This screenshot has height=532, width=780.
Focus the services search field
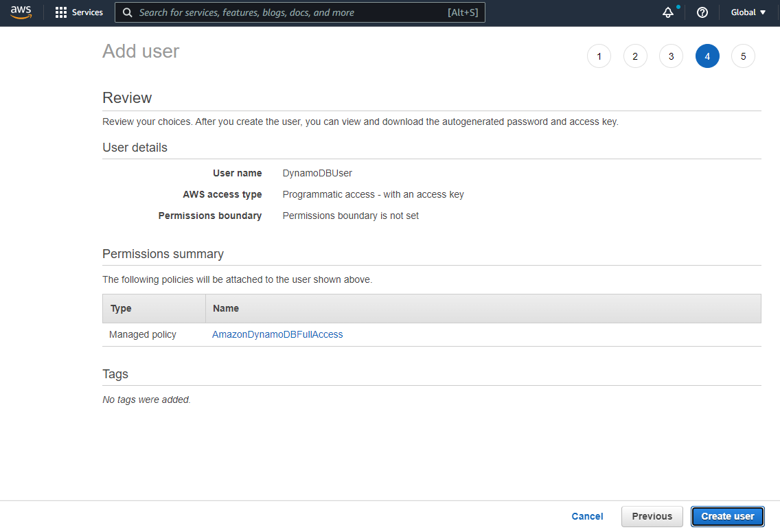(300, 12)
